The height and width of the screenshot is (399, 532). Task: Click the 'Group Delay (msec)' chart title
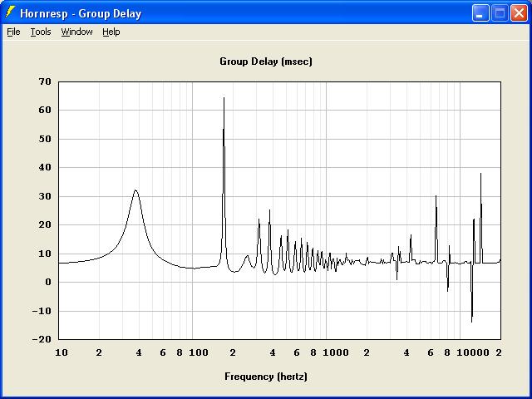pos(266,62)
